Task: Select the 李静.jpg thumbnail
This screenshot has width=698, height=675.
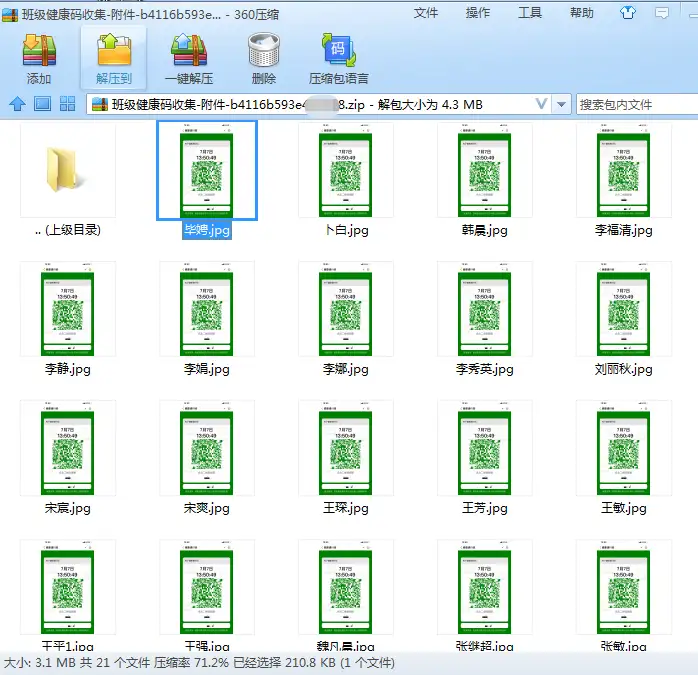Action: pyautogui.click(x=68, y=309)
